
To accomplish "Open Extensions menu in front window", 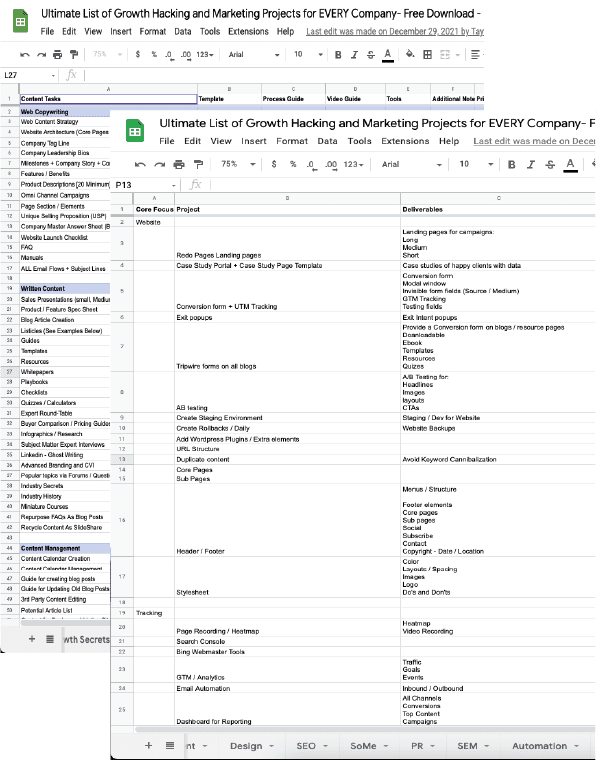I will point(405,141).
